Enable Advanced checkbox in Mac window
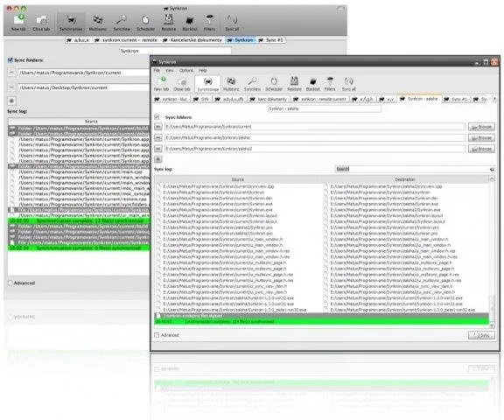 point(10,283)
